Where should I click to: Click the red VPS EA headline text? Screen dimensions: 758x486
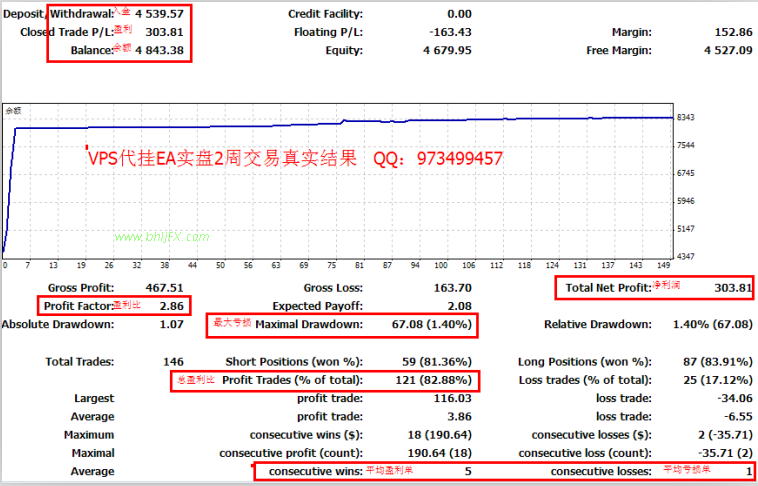pyautogui.click(x=222, y=159)
